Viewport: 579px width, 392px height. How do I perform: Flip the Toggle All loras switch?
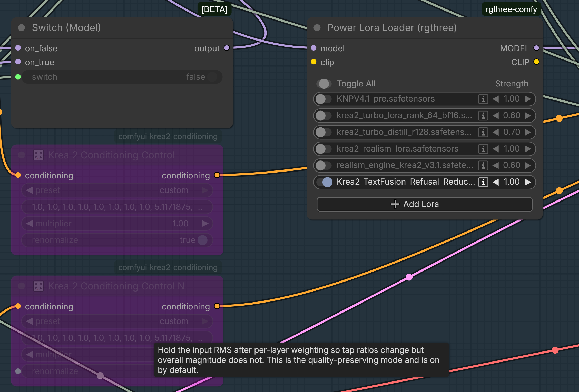(324, 84)
